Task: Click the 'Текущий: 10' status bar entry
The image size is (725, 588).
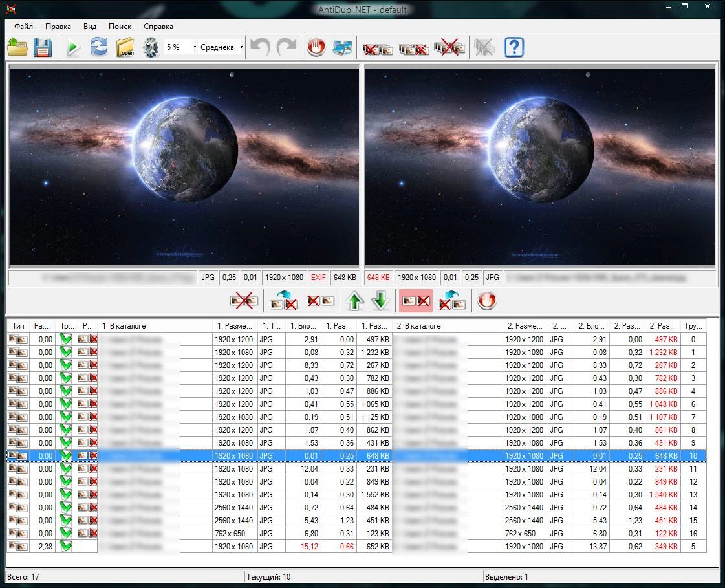Action: (x=268, y=577)
